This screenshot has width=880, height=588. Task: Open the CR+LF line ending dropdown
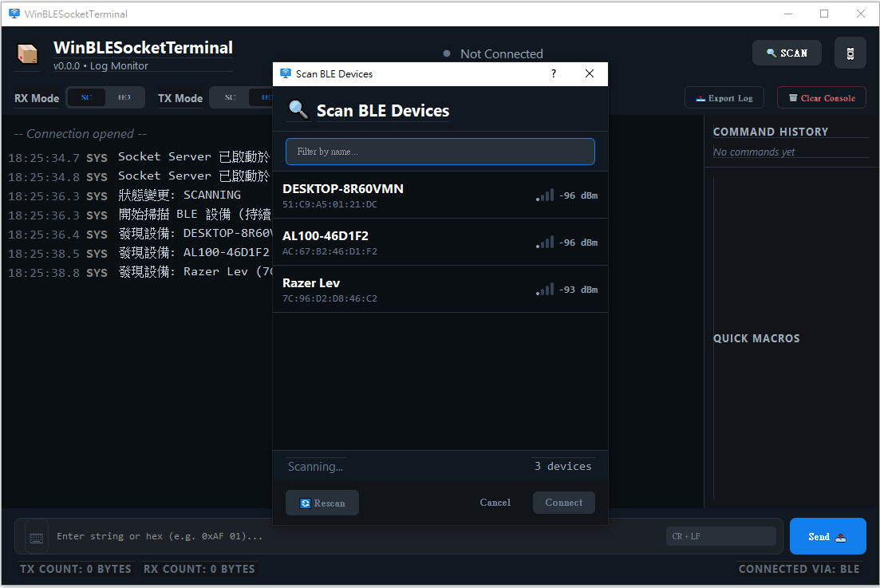coord(720,536)
